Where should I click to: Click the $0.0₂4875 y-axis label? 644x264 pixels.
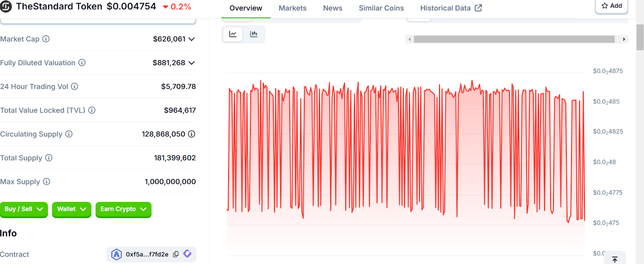(608, 71)
